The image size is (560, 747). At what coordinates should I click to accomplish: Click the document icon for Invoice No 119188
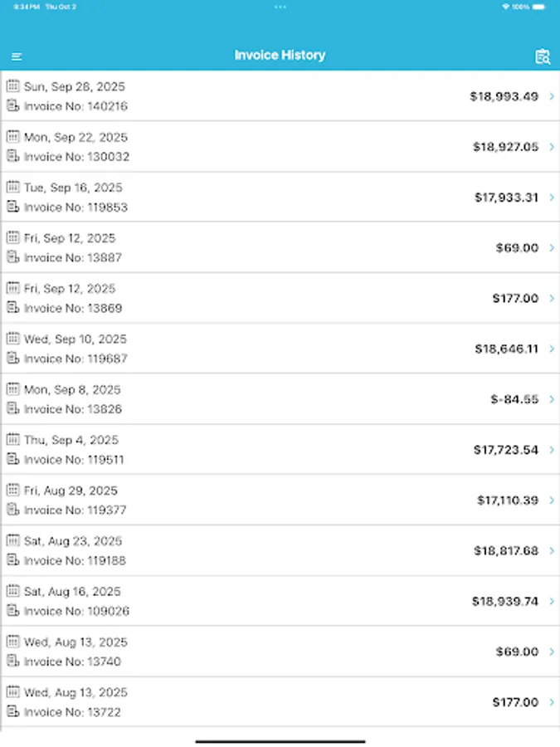pos(12,560)
